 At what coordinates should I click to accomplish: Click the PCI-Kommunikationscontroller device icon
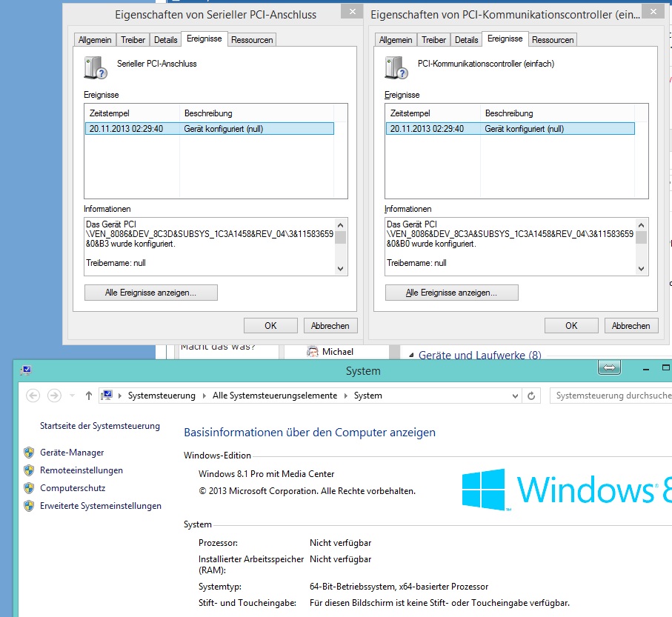click(x=396, y=67)
